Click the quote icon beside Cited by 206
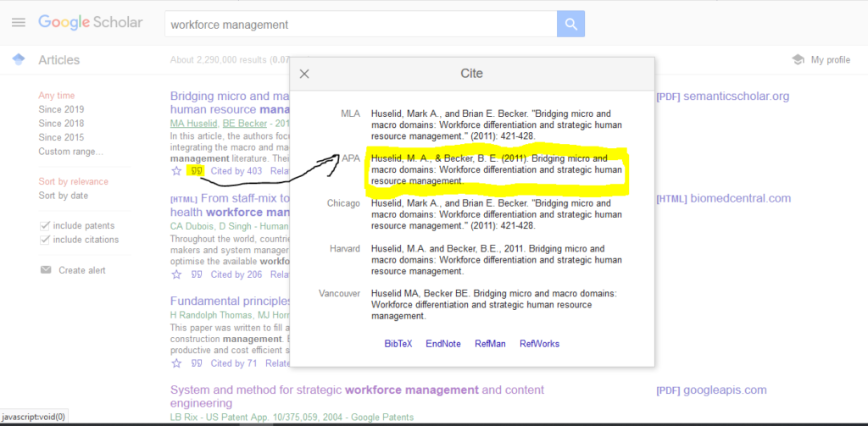 (196, 274)
